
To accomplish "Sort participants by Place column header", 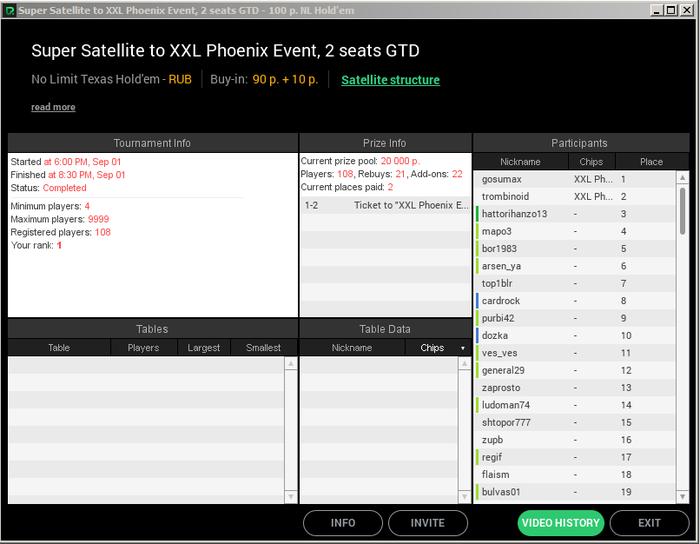I will 651,162.
